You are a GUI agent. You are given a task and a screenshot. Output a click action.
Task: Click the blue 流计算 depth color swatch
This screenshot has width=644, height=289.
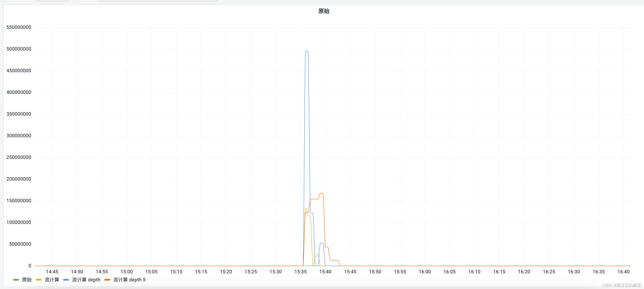tap(66, 280)
